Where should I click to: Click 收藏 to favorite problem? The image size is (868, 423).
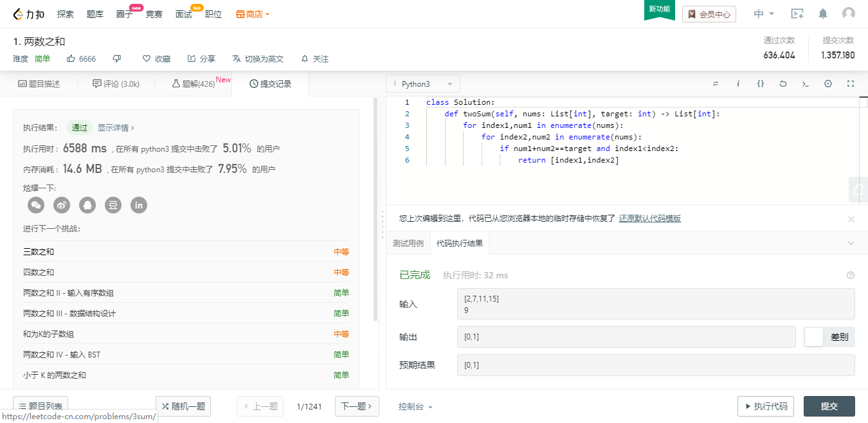pyautogui.click(x=156, y=59)
